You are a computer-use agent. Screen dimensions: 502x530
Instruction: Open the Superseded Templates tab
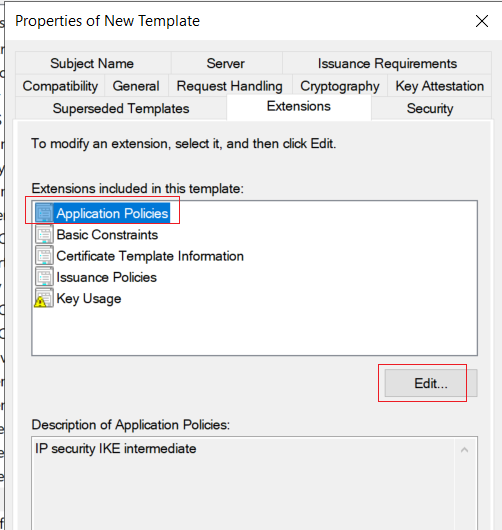(x=121, y=109)
